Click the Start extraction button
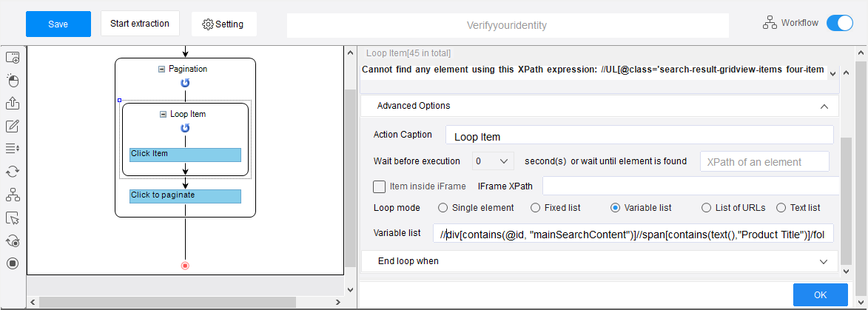868x310 pixels. click(x=140, y=23)
